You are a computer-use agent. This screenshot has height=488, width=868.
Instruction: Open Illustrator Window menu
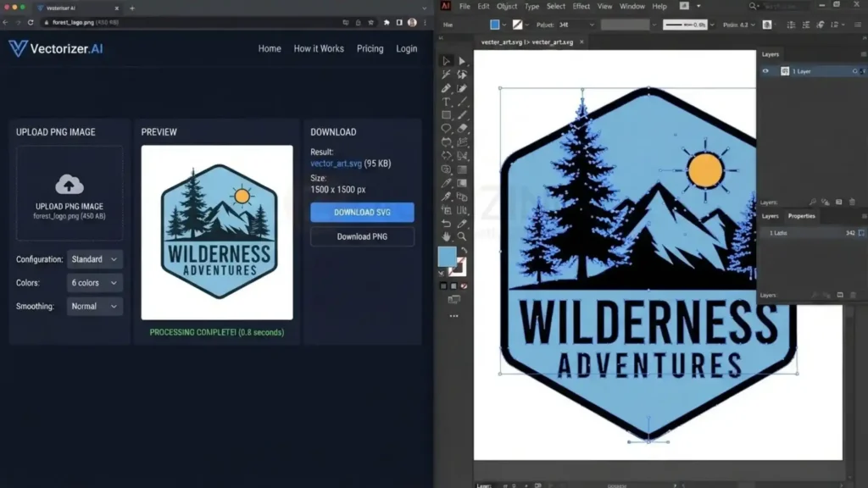coord(632,6)
